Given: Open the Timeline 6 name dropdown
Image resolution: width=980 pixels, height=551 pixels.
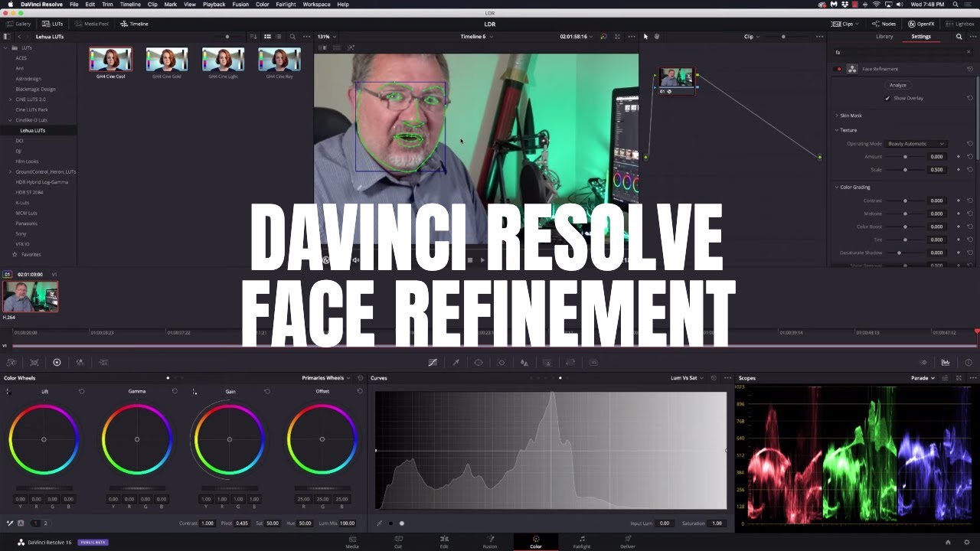Looking at the screenshot, I should (x=476, y=36).
